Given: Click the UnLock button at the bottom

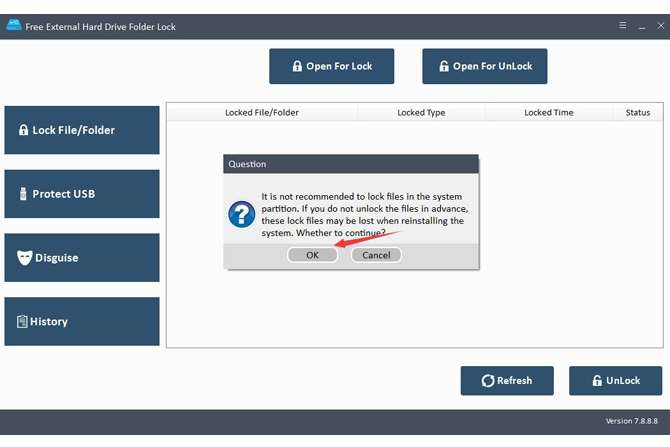Looking at the screenshot, I should click(616, 380).
